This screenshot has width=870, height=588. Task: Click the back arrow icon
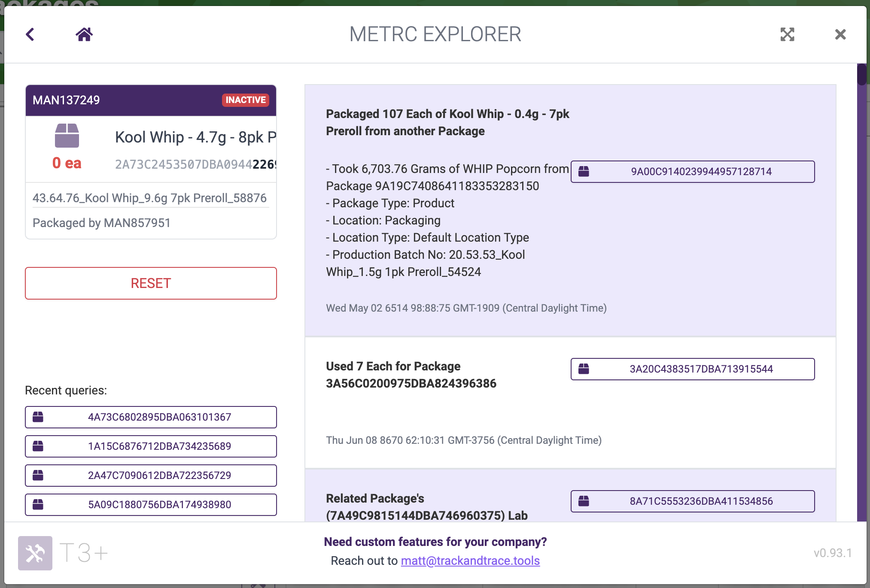coord(30,34)
